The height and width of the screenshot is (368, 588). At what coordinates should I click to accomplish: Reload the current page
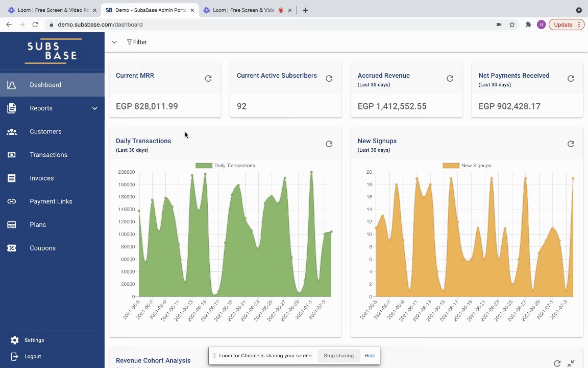tap(35, 25)
